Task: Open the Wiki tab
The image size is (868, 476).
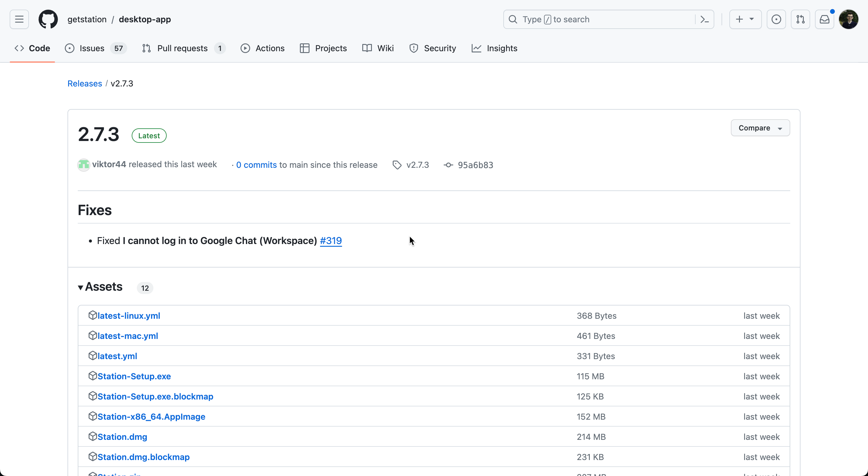Action: [378, 48]
